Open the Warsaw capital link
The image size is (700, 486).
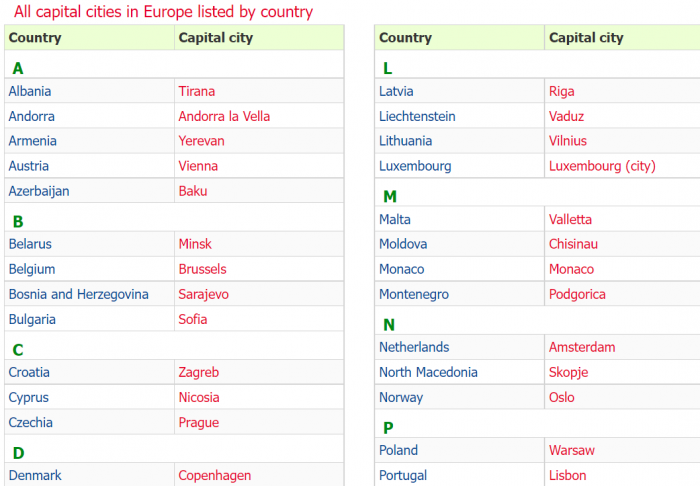coord(572,450)
